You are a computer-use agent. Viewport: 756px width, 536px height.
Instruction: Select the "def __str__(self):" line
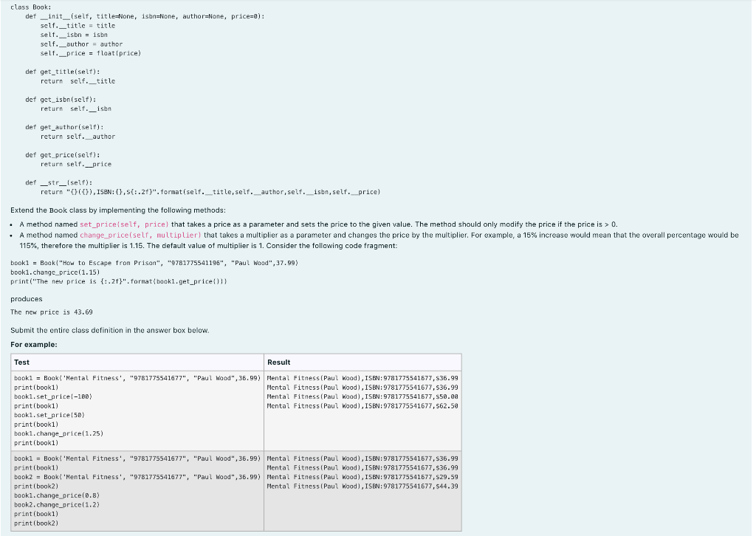pyautogui.click(x=59, y=182)
